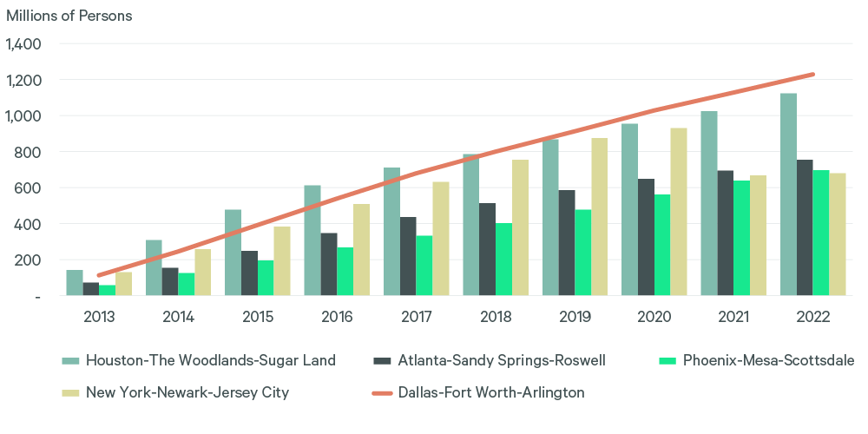Click the Phoenix bar for 2020

662,246
